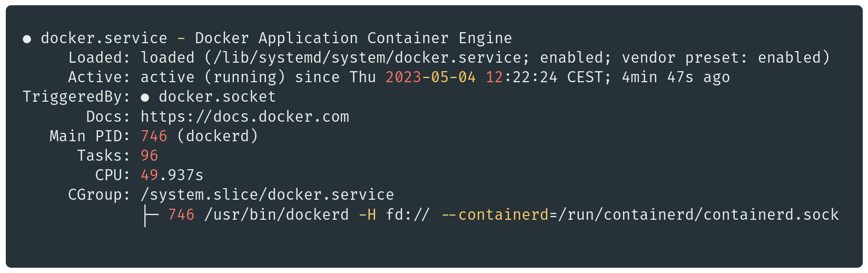Click the 746 PID in CGroup tree

[x=181, y=214]
